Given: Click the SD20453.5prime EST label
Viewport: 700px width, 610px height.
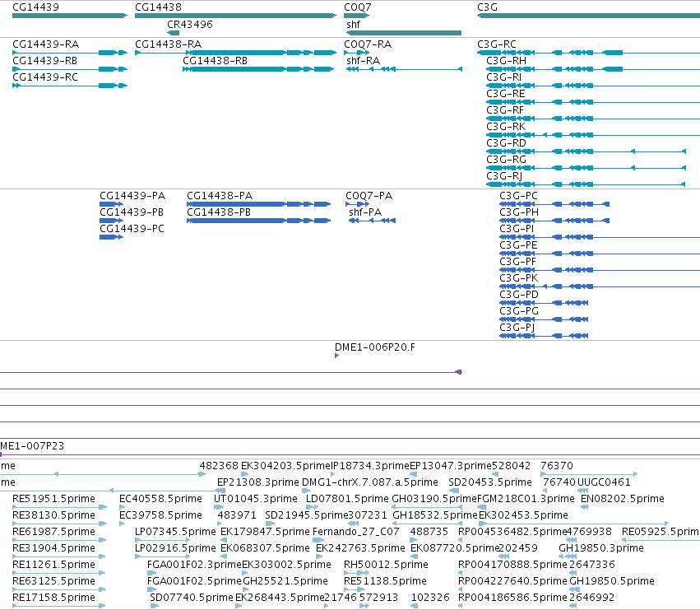Looking at the screenshot, I should [490, 482].
